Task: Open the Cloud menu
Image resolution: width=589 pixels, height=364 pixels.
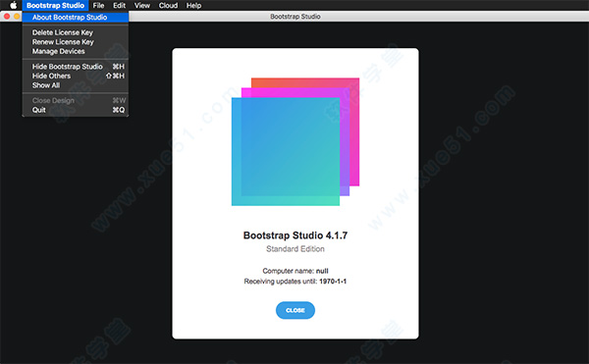Action: click(168, 5)
